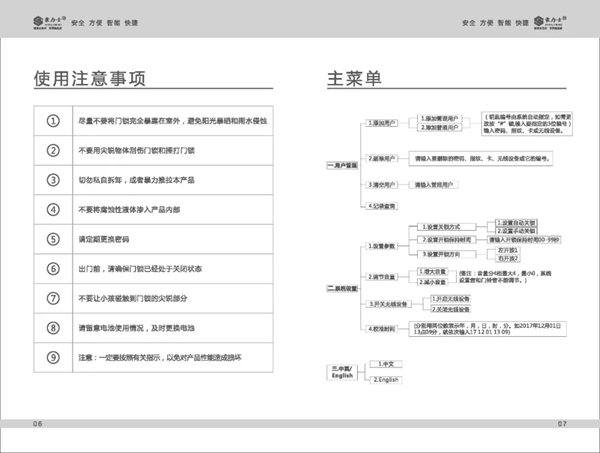Select the 1.开启无线设备 node
600x453 pixels.
(450, 299)
